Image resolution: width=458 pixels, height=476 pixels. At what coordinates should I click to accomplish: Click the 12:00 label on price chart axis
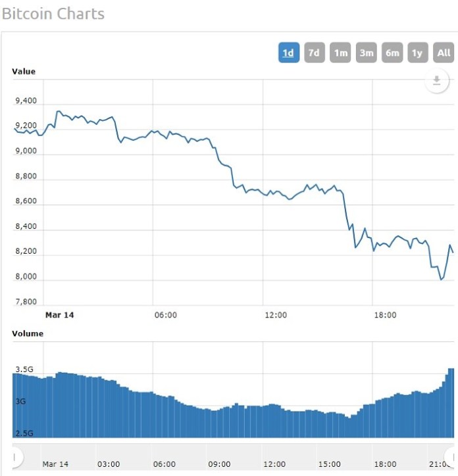(275, 315)
